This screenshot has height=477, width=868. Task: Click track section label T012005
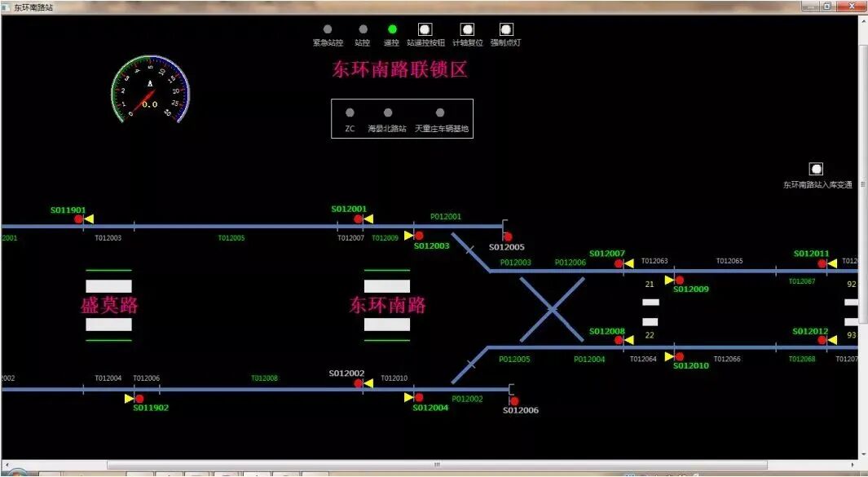pos(231,238)
